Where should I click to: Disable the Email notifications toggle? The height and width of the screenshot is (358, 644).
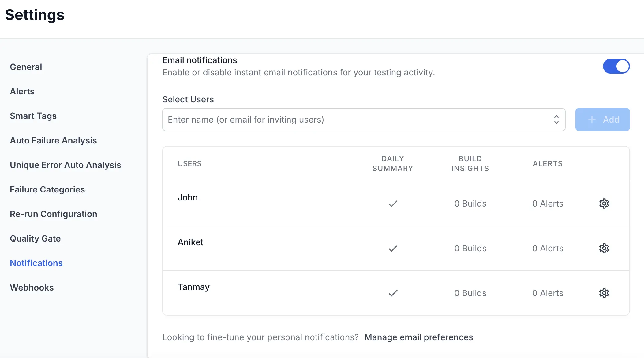coord(616,66)
